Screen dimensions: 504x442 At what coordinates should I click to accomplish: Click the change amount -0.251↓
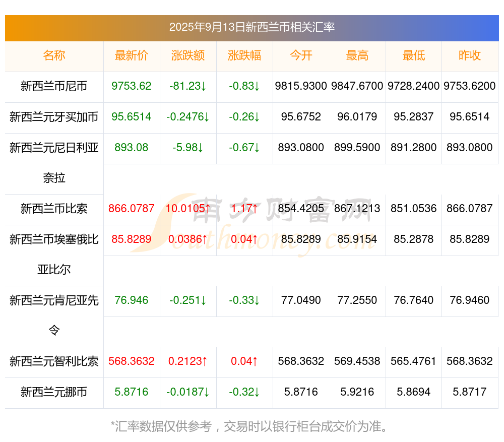click(188, 300)
